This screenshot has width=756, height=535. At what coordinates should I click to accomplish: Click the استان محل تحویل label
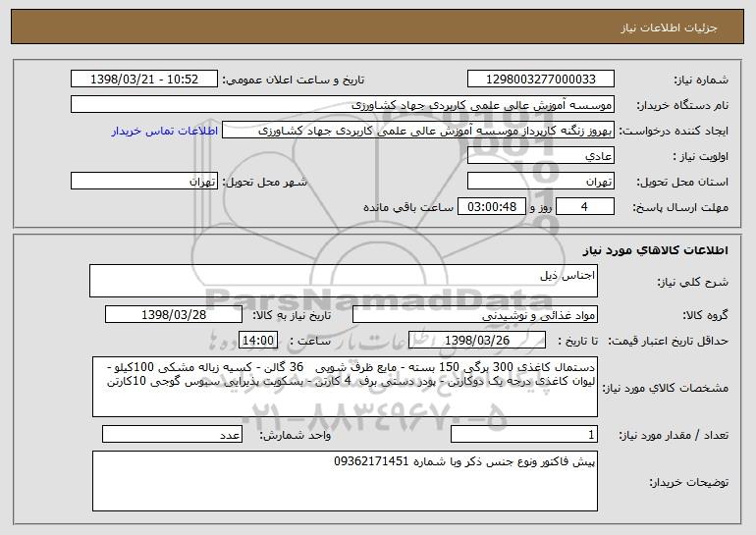pos(682,183)
